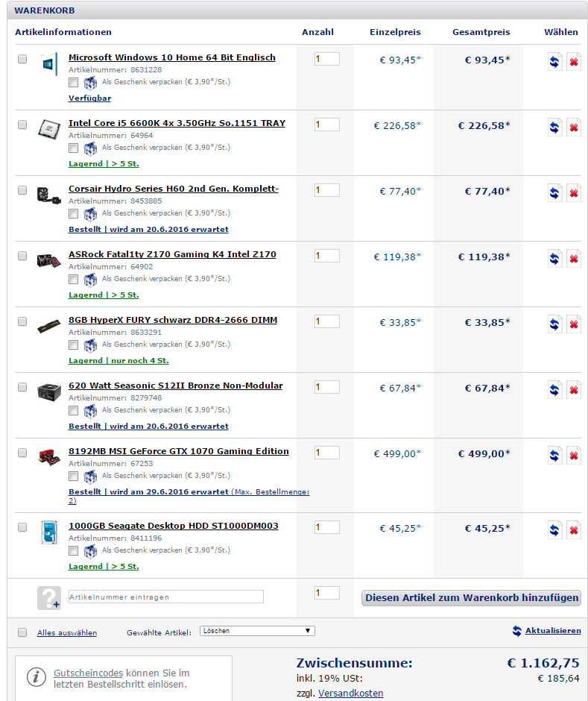Open MSI GeForce GTX 1070 product thumbnail
The height and width of the screenshot is (701, 588).
(x=48, y=457)
